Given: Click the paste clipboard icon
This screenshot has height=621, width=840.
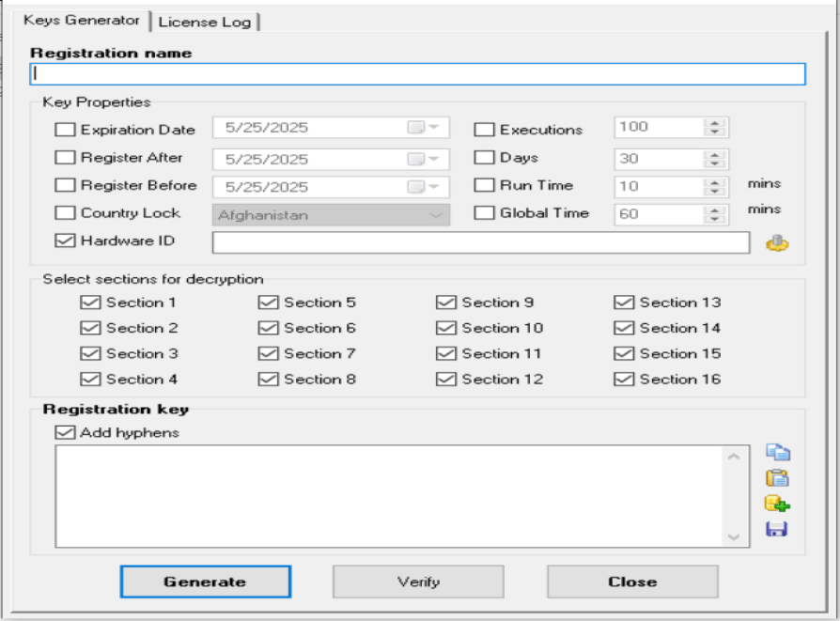Looking at the screenshot, I should (776, 478).
